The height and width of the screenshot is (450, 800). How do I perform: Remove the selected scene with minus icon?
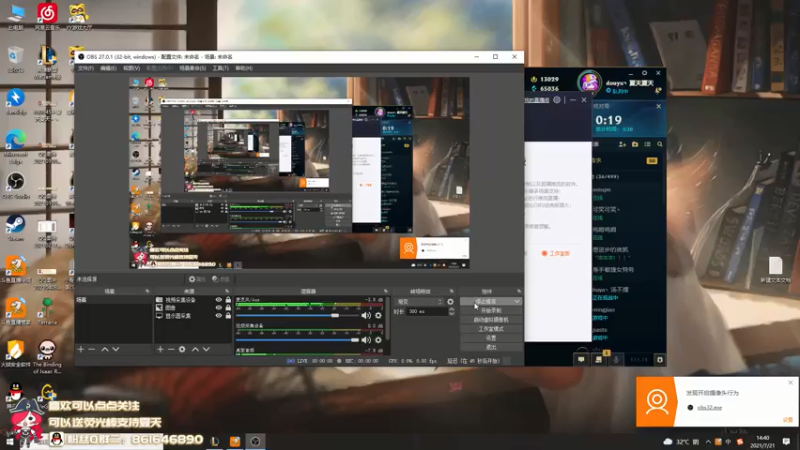[92, 349]
